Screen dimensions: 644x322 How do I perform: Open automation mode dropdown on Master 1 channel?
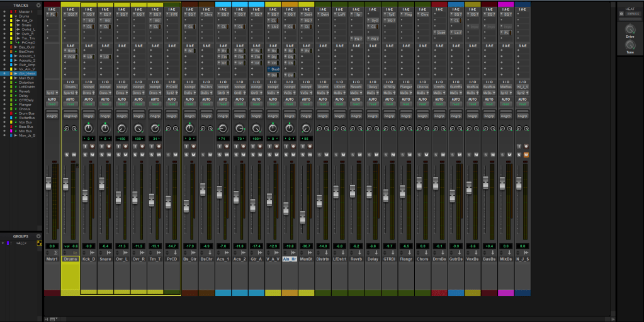[x=52, y=104]
